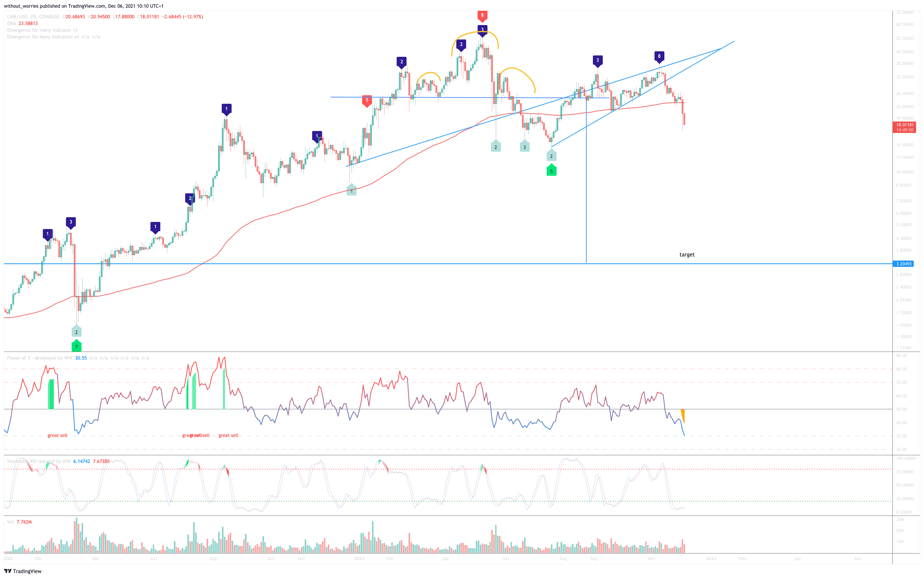Image resolution: width=924 pixels, height=578 pixels.
Task: Click the 44.50000 price axis label
Action: (905, 52)
